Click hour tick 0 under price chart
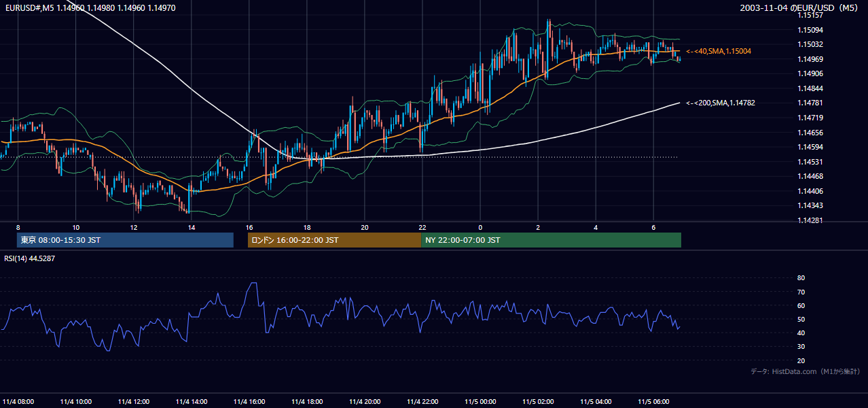This screenshot has height=408, width=868. [480, 227]
